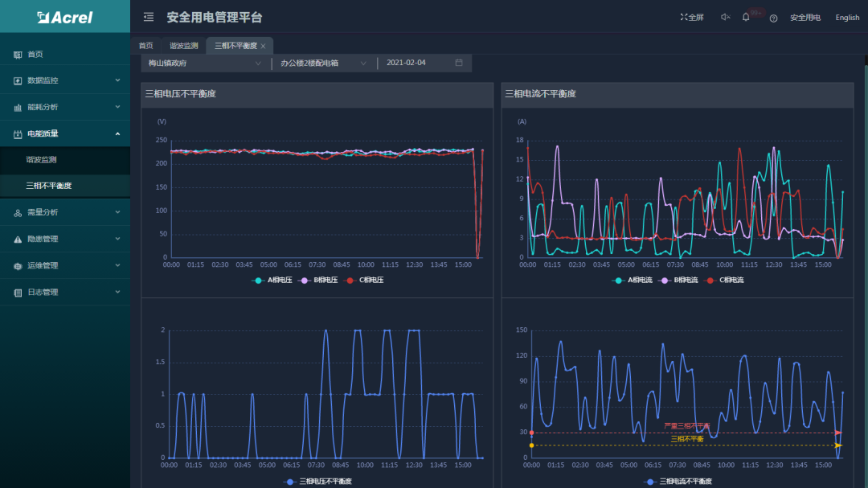Open the help question mark icon
Viewport: 868px width, 488px height.
(x=773, y=18)
